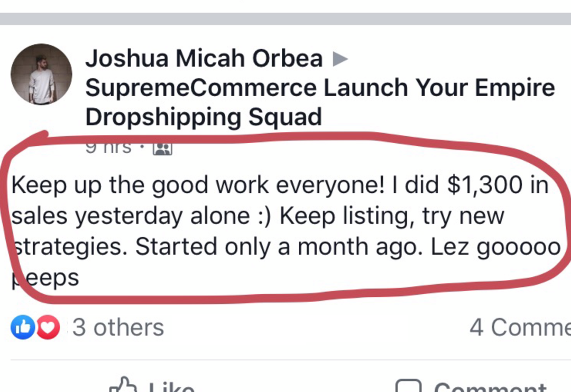Click the $1,300 amount in the post
The image size is (571, 392).
[x=481, y=186]
